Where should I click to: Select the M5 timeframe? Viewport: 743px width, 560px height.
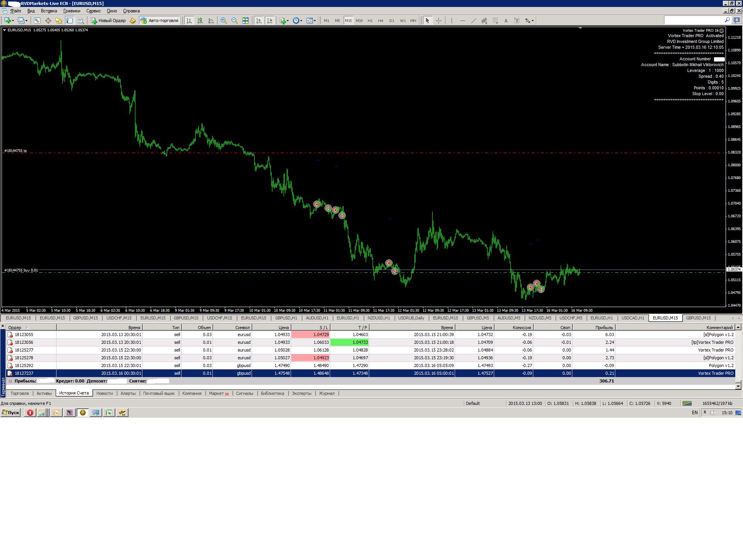[x=337, y=21]
